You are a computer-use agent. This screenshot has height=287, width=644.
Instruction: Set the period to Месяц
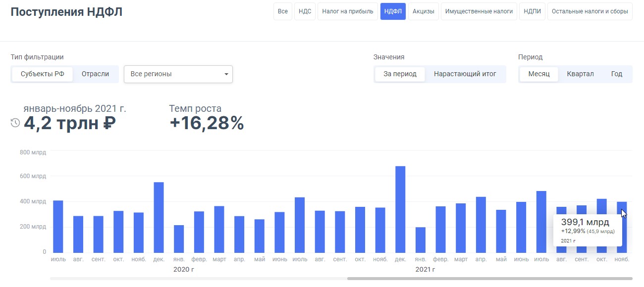coord(539,74)
